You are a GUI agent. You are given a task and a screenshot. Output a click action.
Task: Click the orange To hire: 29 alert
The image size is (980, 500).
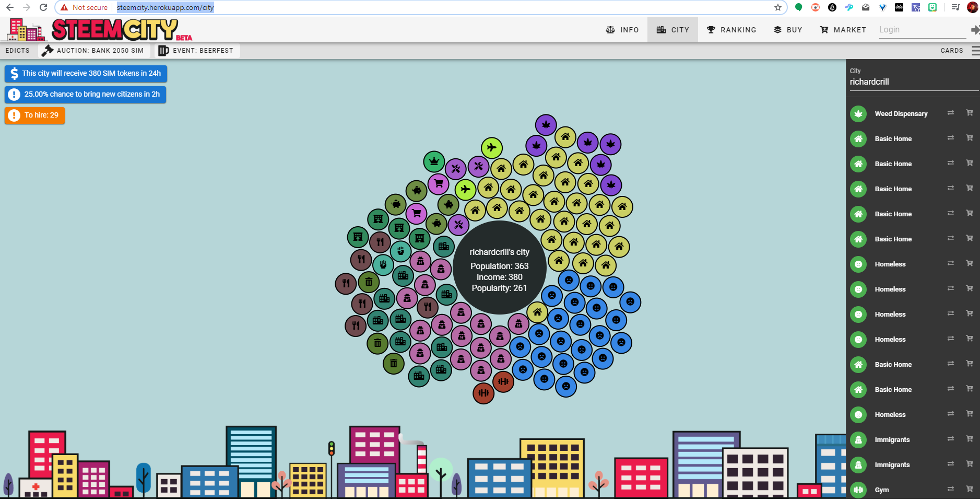tap(34, 115)
